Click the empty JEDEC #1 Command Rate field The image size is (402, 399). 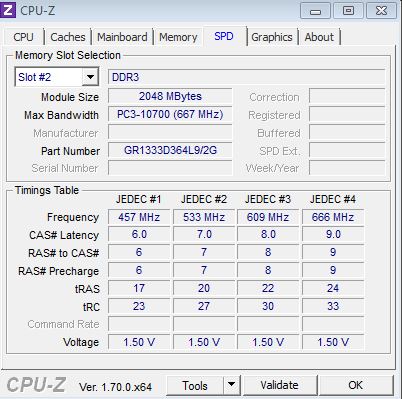(139, 324)
